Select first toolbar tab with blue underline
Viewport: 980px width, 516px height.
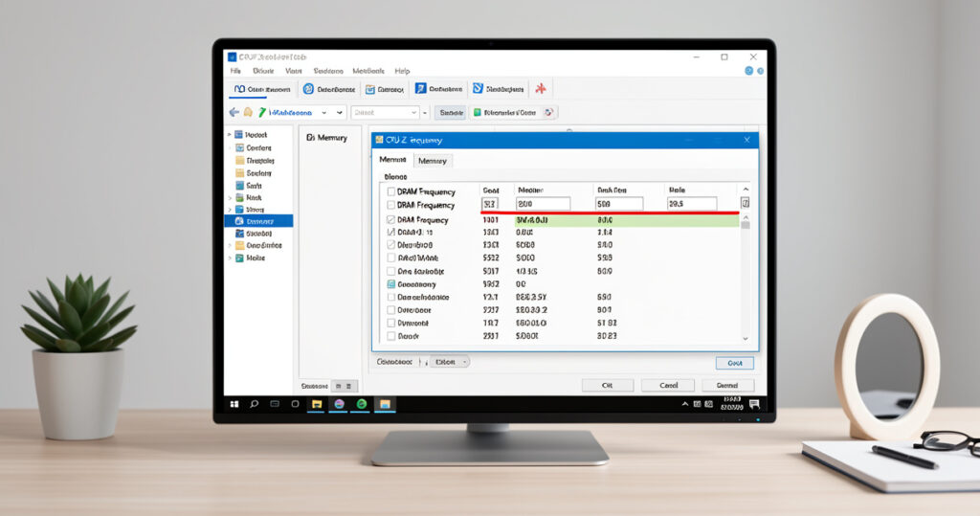click(x=262, y=89)
